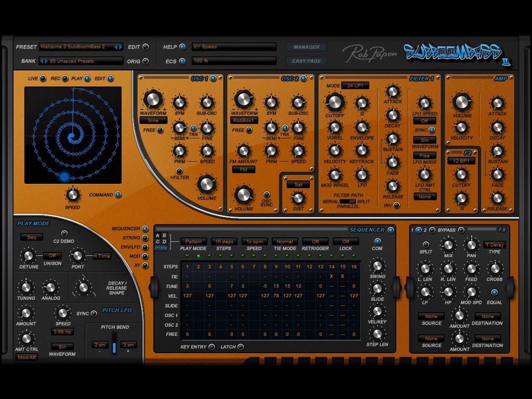532x399 pixels.
Task: Click the preset arrows next to Welcome 2 SubBoomBass 2
Action: tap(118, 47)
